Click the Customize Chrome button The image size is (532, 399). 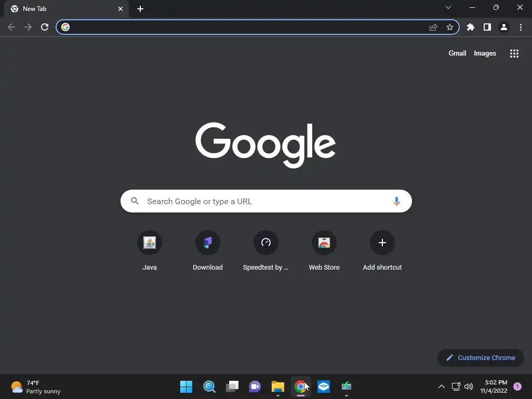[x=481, y=357]
